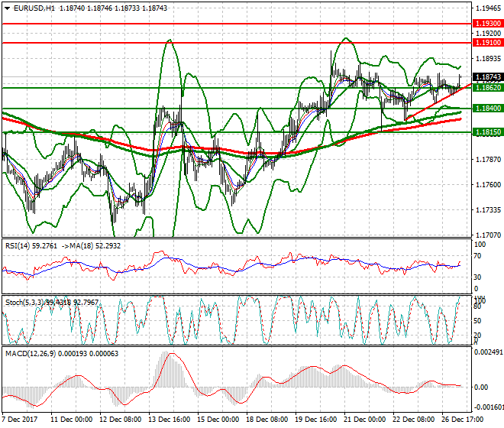Click the 1.17600 price scale value

point(488,185)
